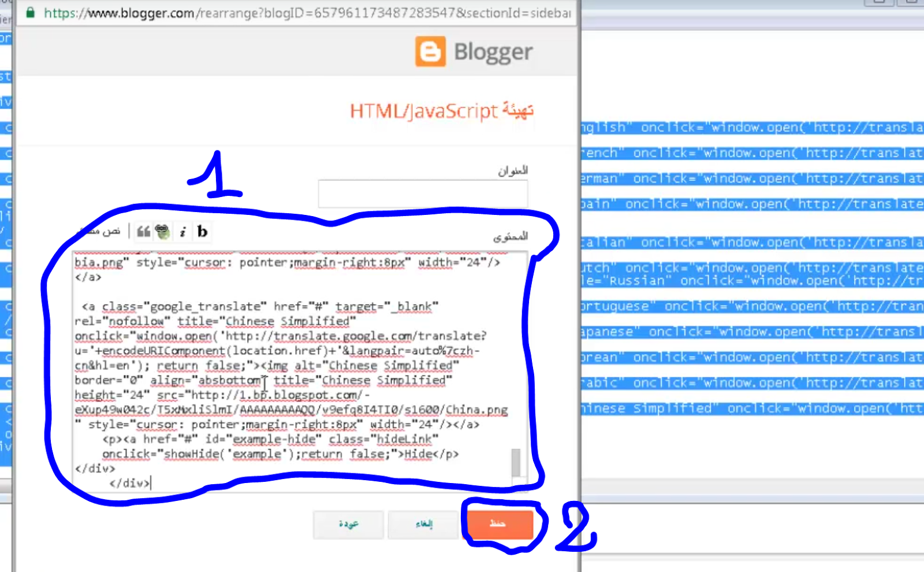Click the 'erman' highlighted line in background window
Image resolution: width=924 pixels, height=572 pixels.
tap(752, 179)
